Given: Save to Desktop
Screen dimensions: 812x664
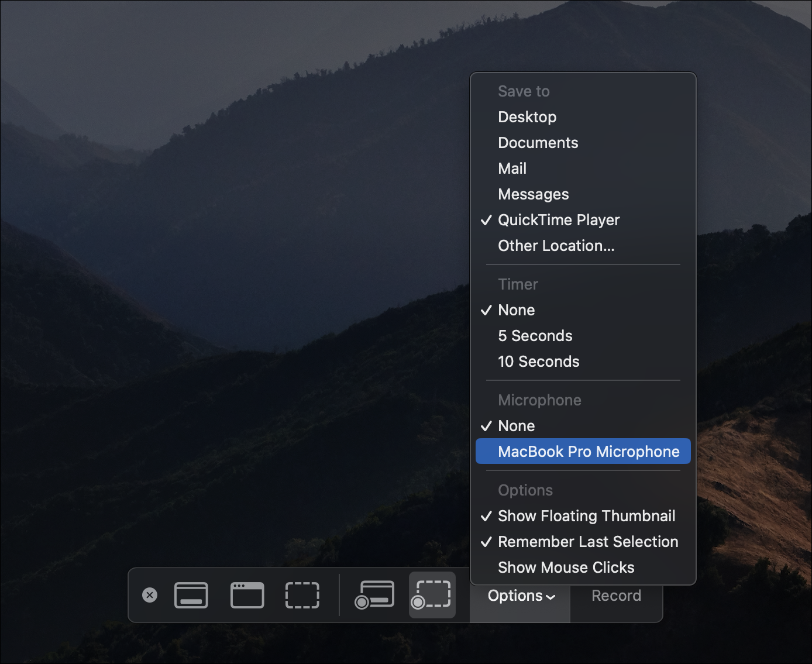Looking at the screenshot, I should click(x=583, y=117).
